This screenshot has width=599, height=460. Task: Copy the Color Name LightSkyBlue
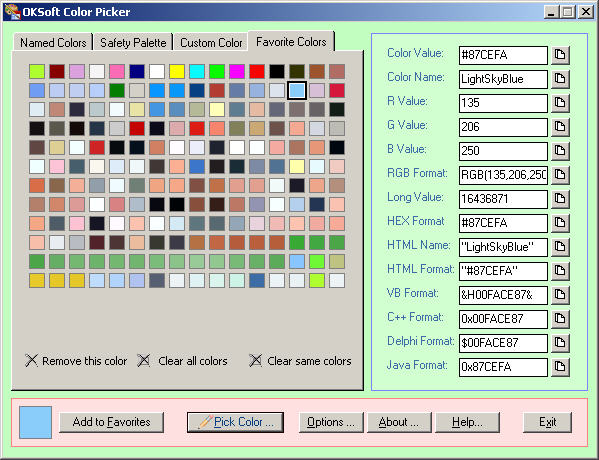[560, 79]
